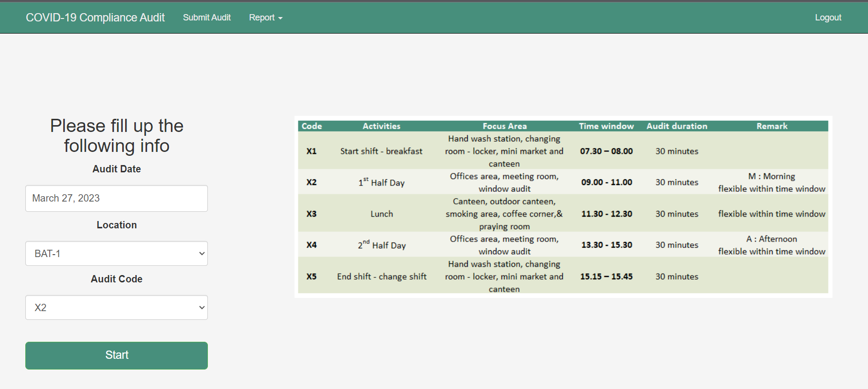The height and width of the screenshot is (389, 868).
Task: Click the 'End shift - change shift' activity cell
Action: tap(381, 277)
